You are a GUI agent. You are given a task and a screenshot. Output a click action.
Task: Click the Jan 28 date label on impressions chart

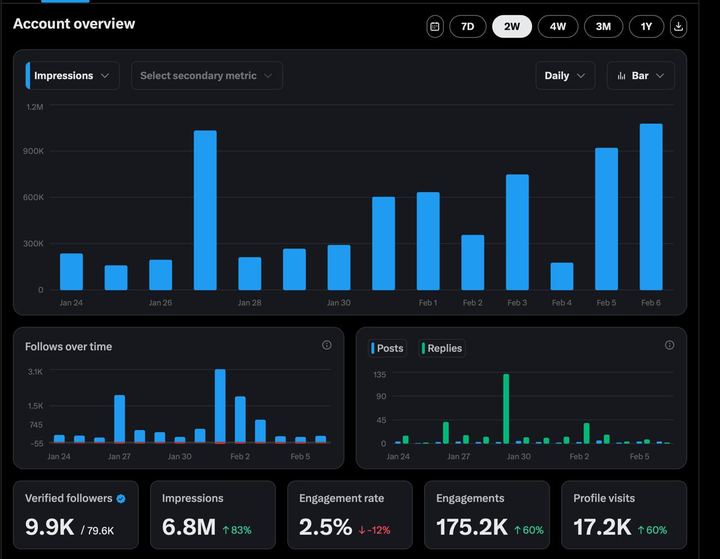pyautogui.click(x=249, y=303)
